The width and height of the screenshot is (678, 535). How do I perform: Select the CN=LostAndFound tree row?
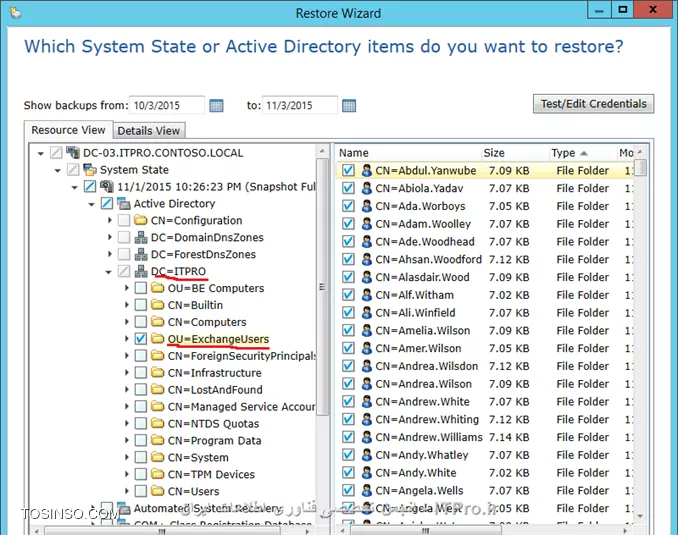coord(215,390)
